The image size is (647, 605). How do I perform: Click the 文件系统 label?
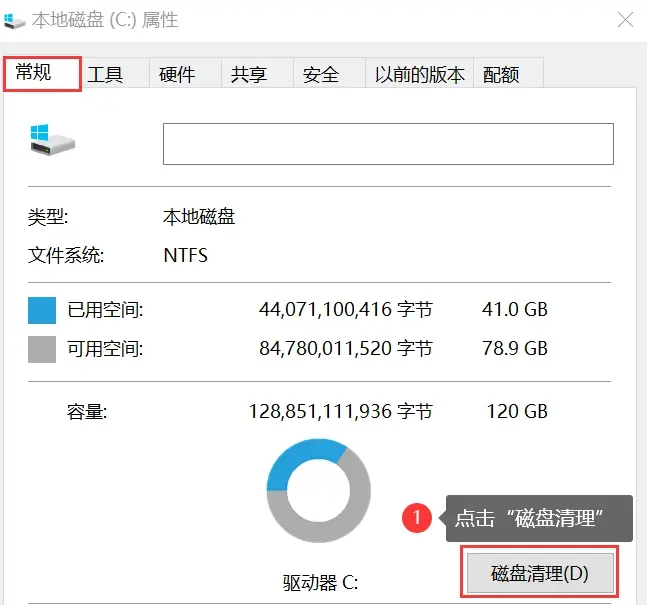(x=66, y=255)
